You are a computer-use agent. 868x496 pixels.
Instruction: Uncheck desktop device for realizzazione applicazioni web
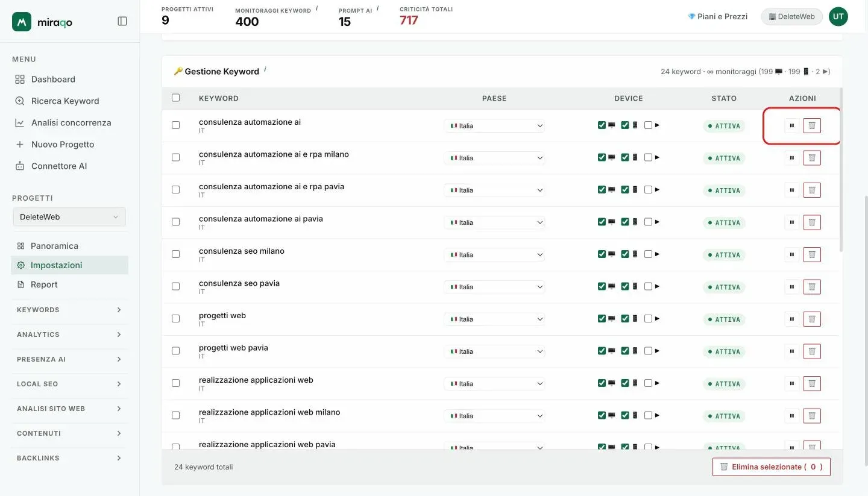pyautogui.click(x=602, y=383)
